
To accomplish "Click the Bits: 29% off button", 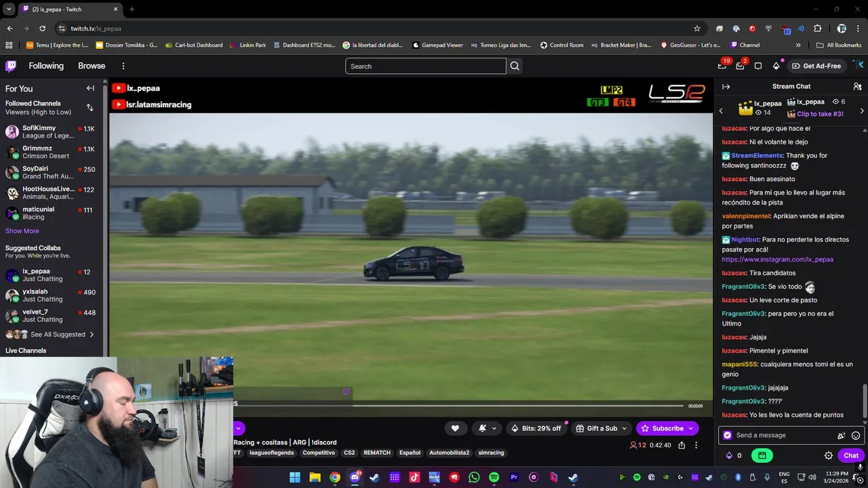I will point(536,428).
